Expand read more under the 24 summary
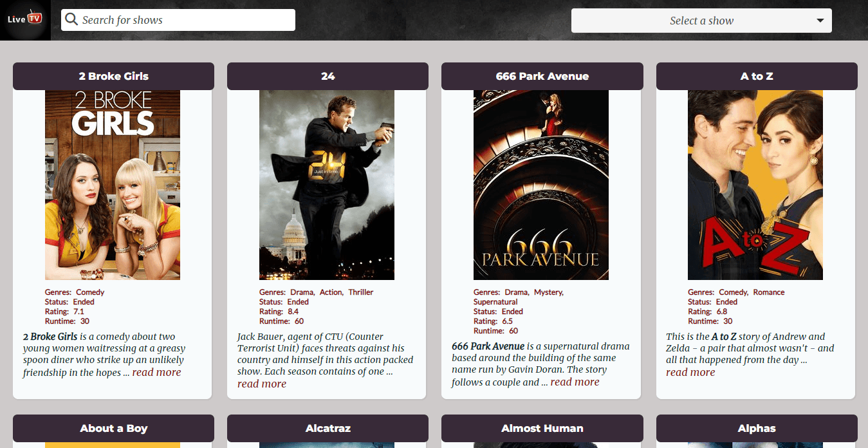Image resolution: width=868 pixels, height=448 pixels. (262, 384)
